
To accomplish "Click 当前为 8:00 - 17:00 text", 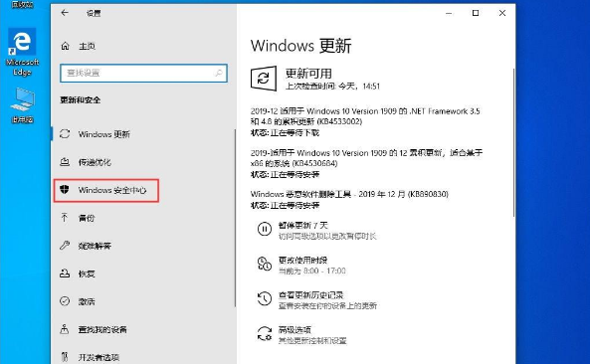I will 312,271.
